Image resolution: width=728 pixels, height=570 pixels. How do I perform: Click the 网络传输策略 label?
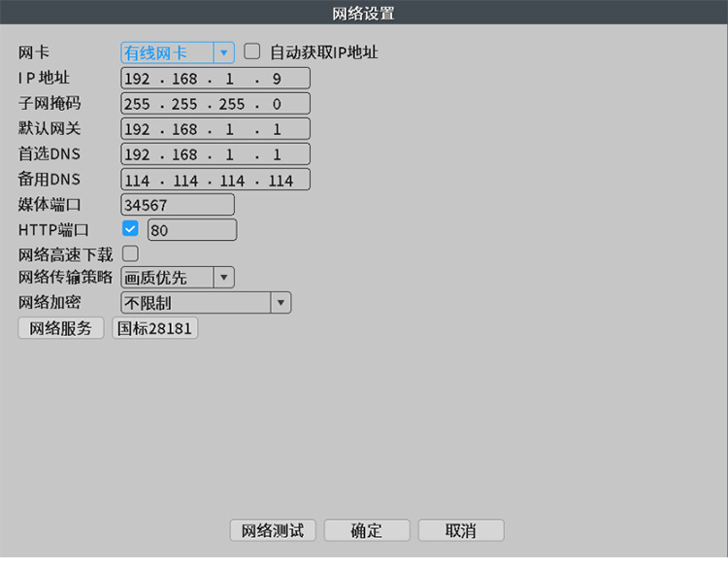click(65, 277)
